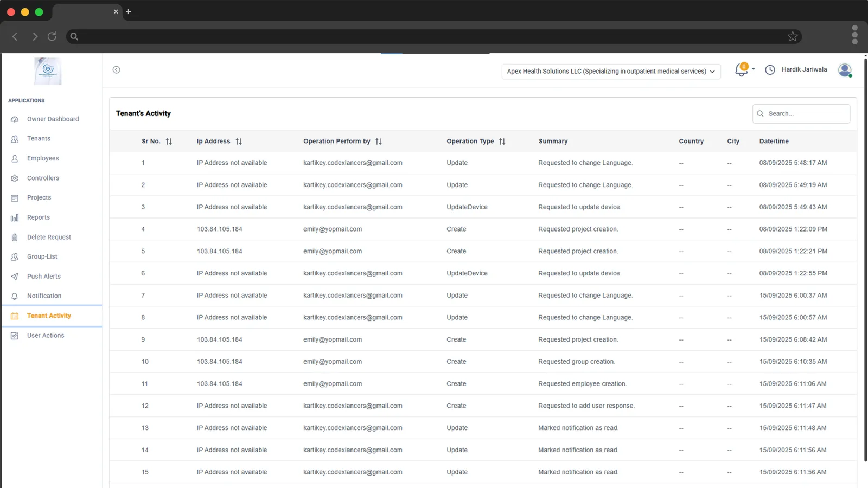Open the Tenant Activity menu item
Screen dimensions: 868x488
(52, 316)
